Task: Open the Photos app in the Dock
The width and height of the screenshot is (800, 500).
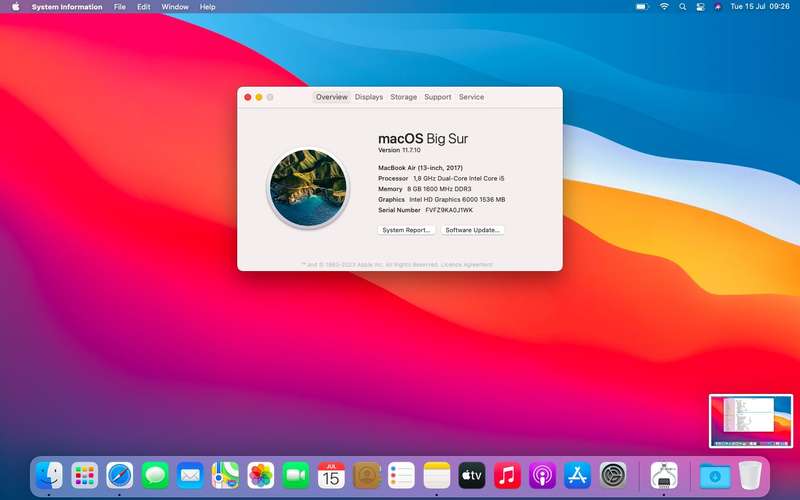Action: coord(261,476)
